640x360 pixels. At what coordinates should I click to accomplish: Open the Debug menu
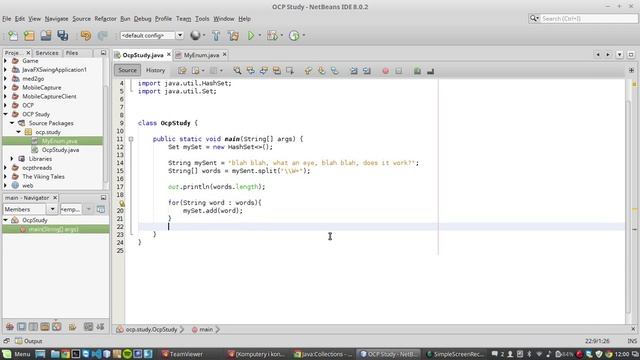142,19
